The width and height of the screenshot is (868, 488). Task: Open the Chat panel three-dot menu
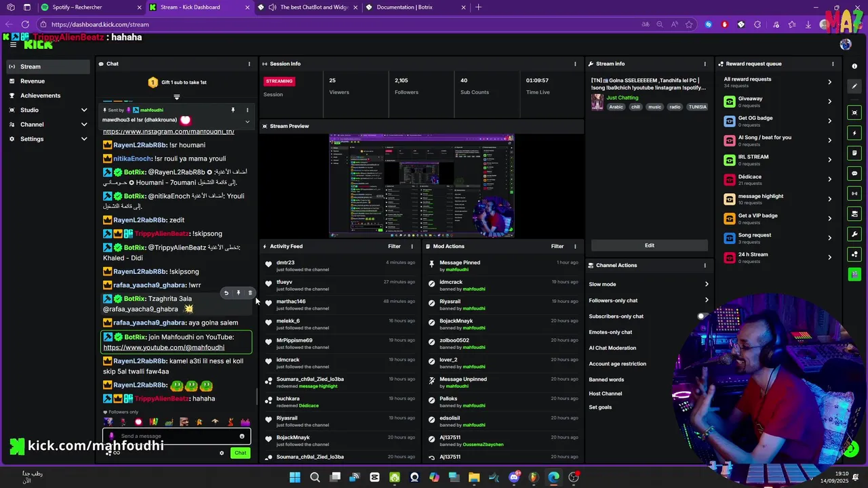coord(249,64)
